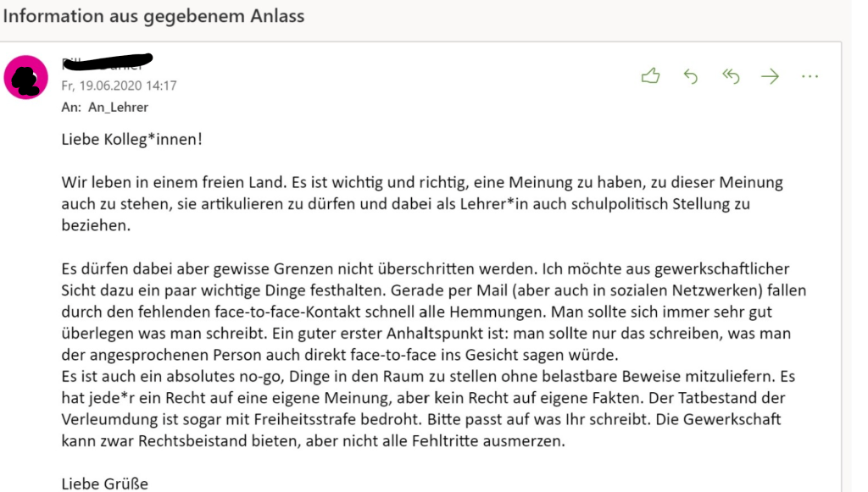Click 'Liebe Grüße' closing line
The height and width of the screenshot is (492, 868).
coord(104,484)
